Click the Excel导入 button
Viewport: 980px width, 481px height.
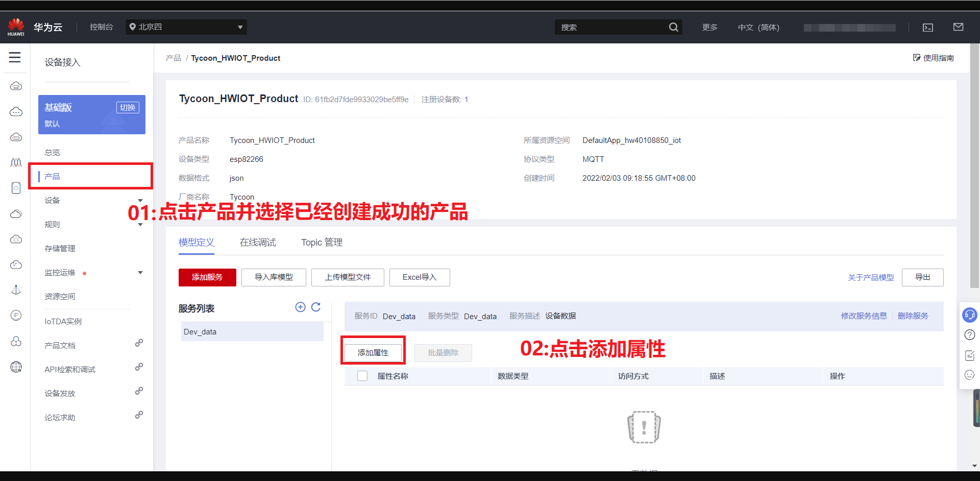tap(420, 277)
